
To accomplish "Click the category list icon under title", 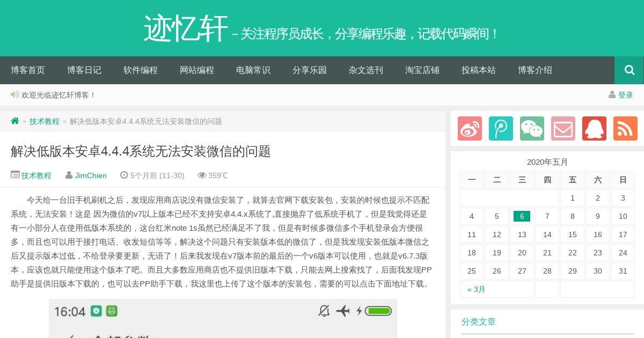I will point(15,175).
